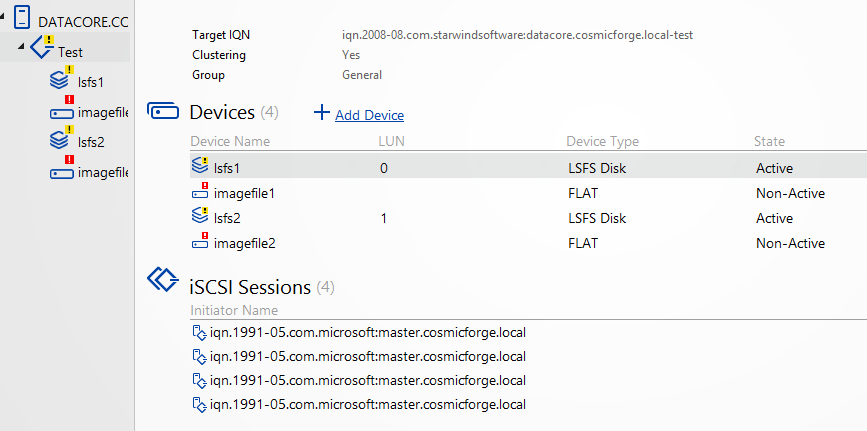
Task: Click the Devices section heading text
Action: (222, 112)
